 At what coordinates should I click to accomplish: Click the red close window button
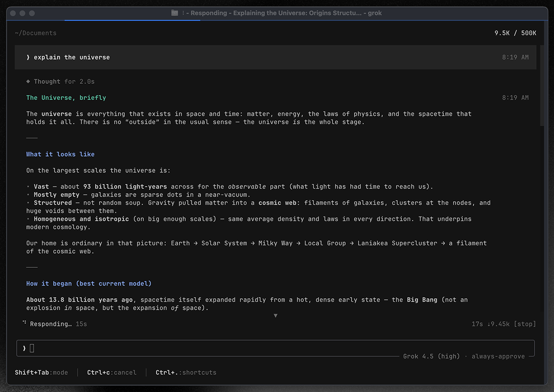tap(13, 13)
